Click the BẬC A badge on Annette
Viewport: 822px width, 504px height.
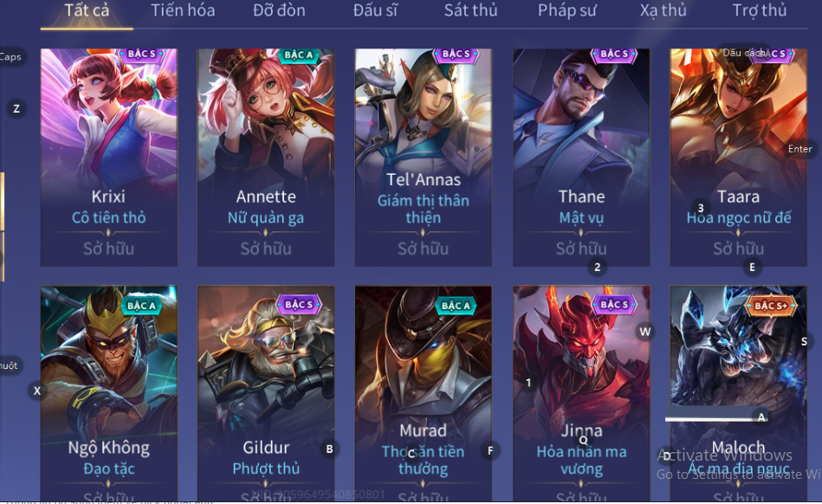(298, 55)
